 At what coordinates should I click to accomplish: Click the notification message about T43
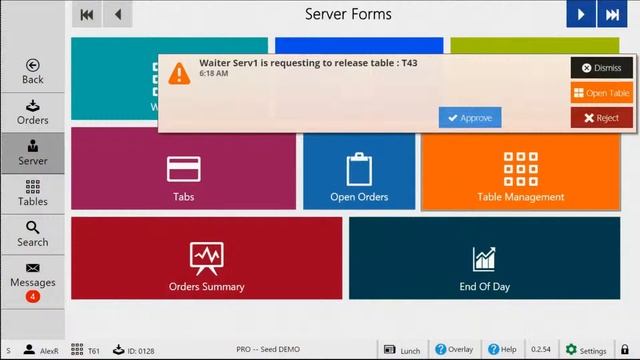308,63
